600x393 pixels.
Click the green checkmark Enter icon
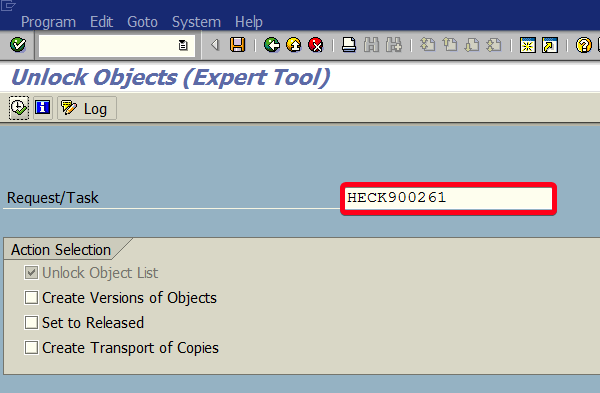pos(18,45)
